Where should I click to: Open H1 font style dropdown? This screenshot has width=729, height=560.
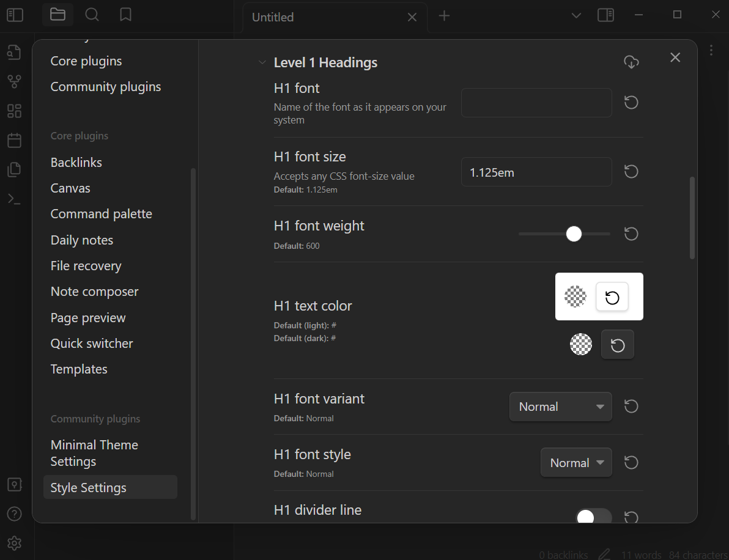pyautogui.click(x=576, y=462)
